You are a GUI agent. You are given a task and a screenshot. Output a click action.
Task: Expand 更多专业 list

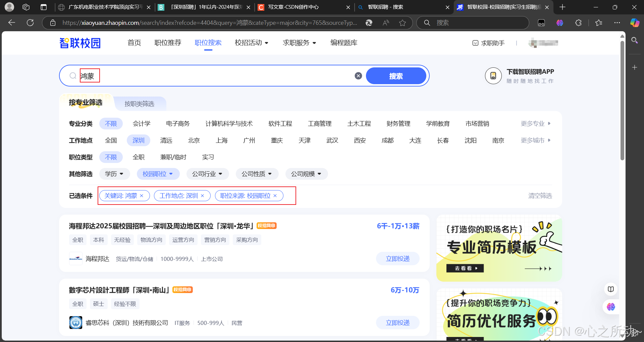pyautogui.click(x=536, y=124)
